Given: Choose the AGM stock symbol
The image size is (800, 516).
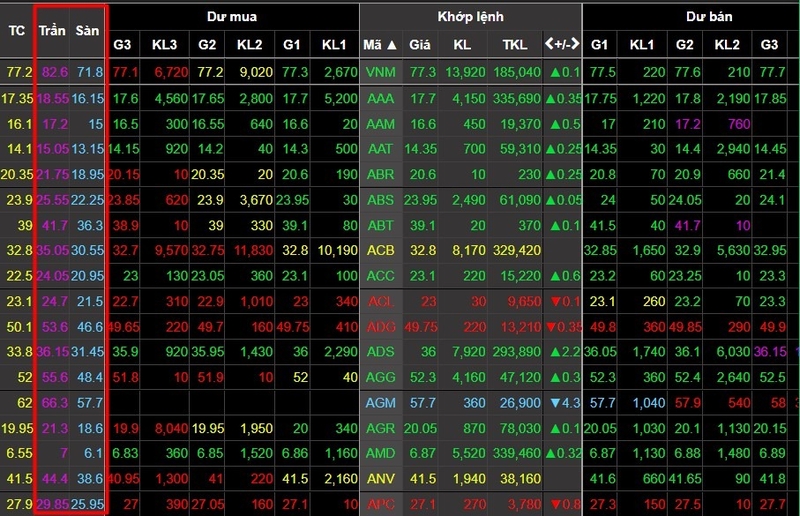Looking at the screenshot, I should (381, 403).
